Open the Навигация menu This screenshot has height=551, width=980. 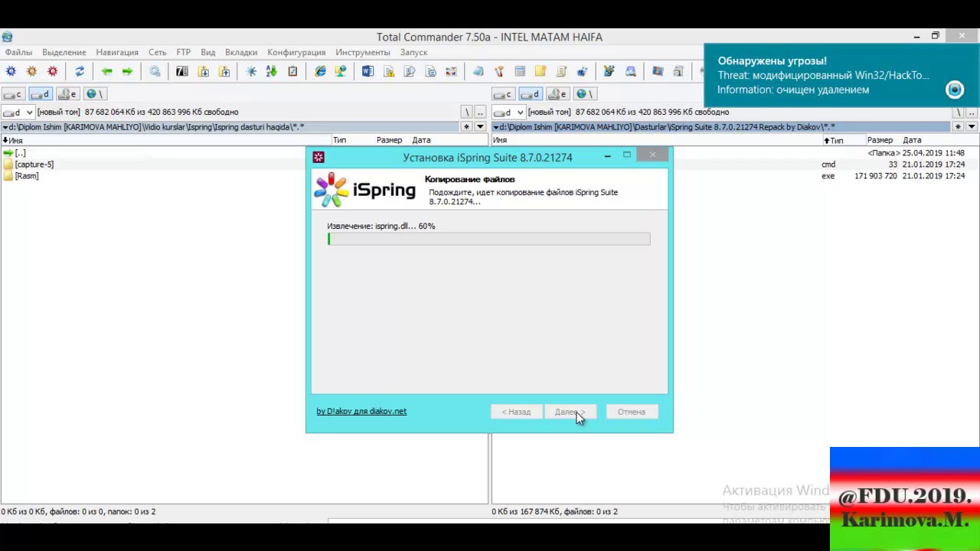[x=117, y=52]
